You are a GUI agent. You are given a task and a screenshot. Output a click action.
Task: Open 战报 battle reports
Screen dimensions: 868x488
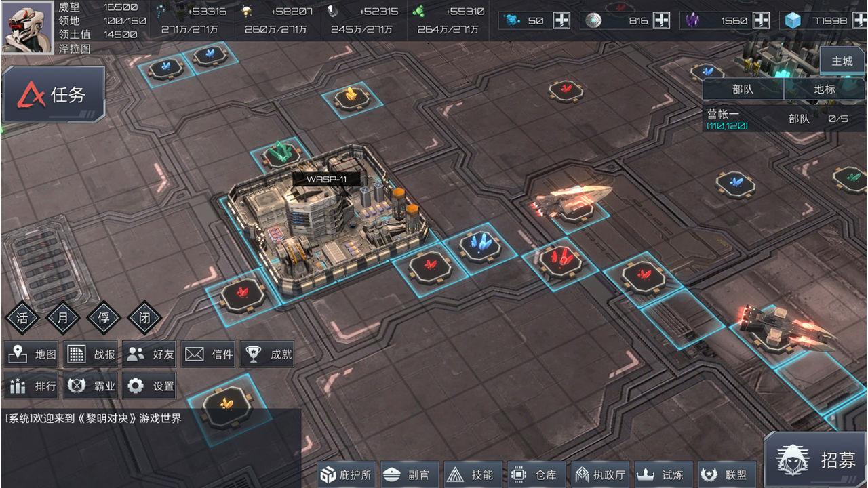coord(92,354)
